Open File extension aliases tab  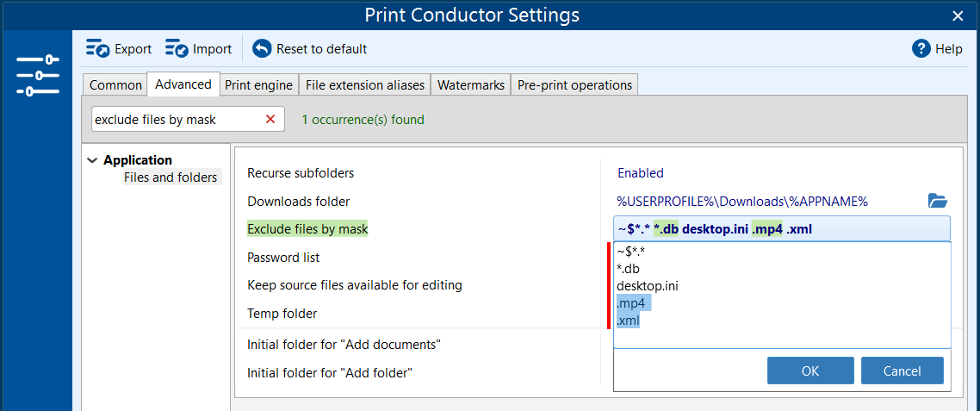pos(364,84)
